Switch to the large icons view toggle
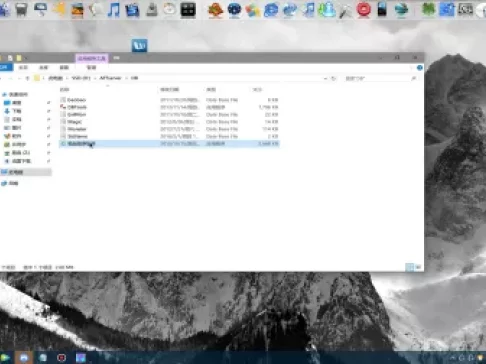Screen dimensions: 486x364 click(x=418, y=267)
